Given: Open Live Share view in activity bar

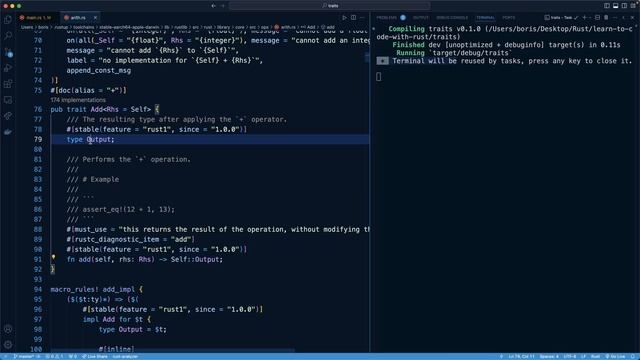Looking at the screenshot, I should click(8, 116).
